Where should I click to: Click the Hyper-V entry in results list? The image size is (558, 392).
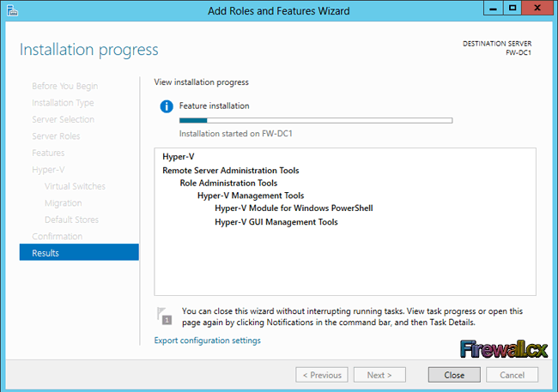[x=179, y=157]
